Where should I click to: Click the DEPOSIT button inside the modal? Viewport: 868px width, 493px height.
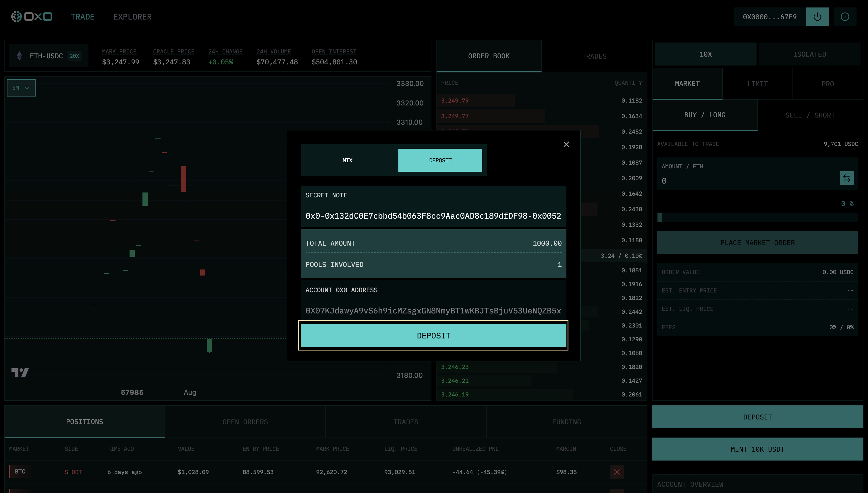point(433,335)
